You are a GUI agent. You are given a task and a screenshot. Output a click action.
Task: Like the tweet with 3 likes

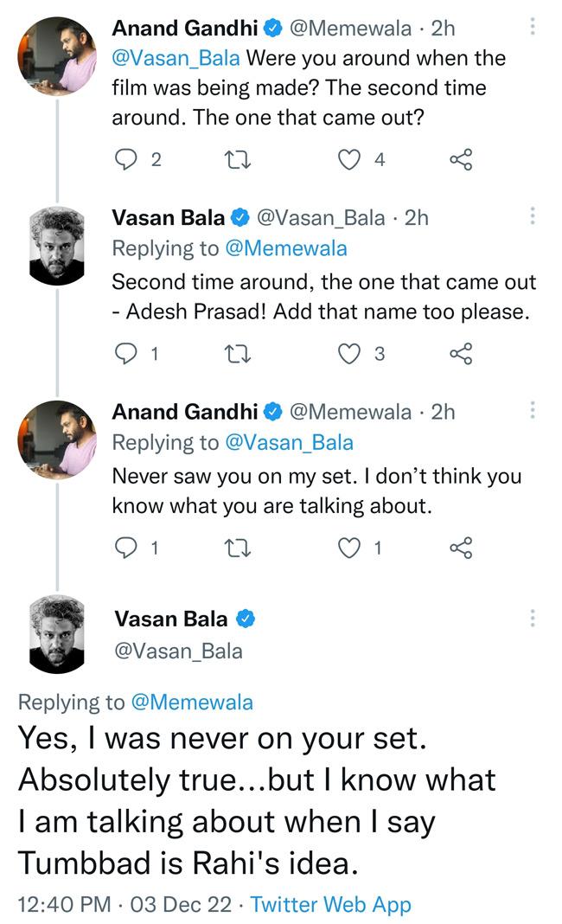[x=348, y=353]
